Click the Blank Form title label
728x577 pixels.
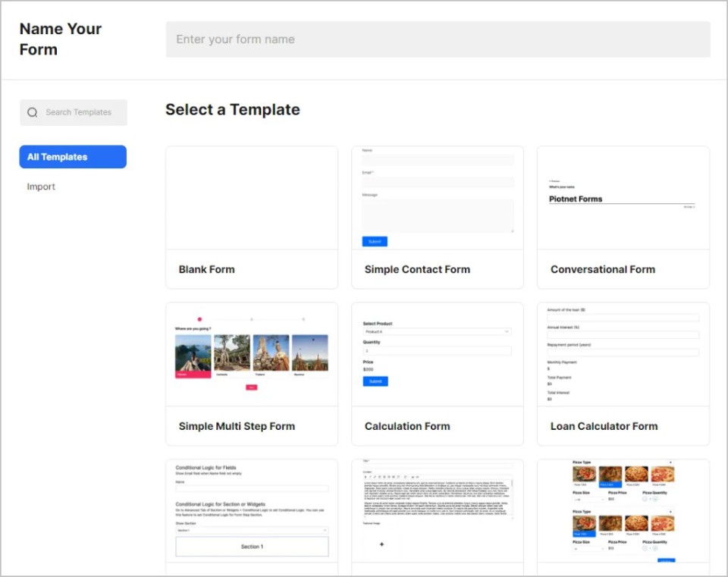(x=207, y=269)
